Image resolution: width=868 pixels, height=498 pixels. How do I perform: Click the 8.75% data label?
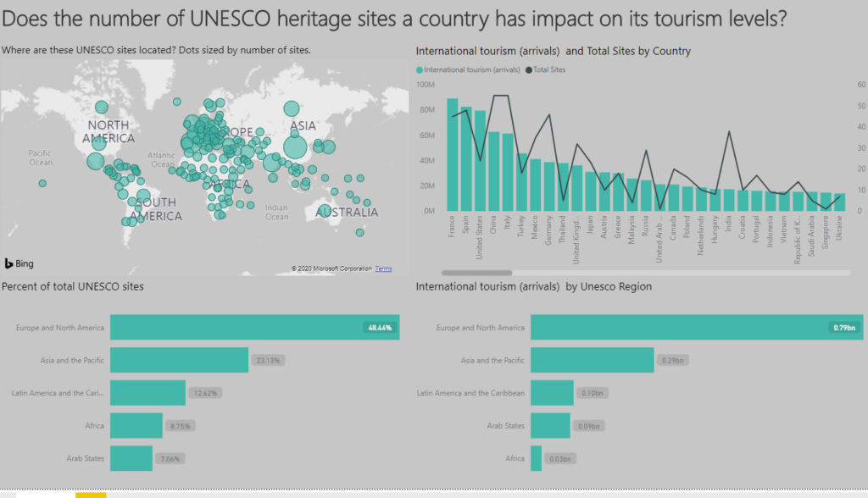coord(181,426)
